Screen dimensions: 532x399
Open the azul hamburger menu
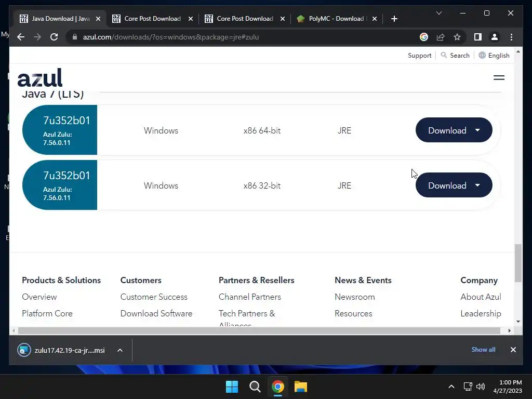coord(499,78)
